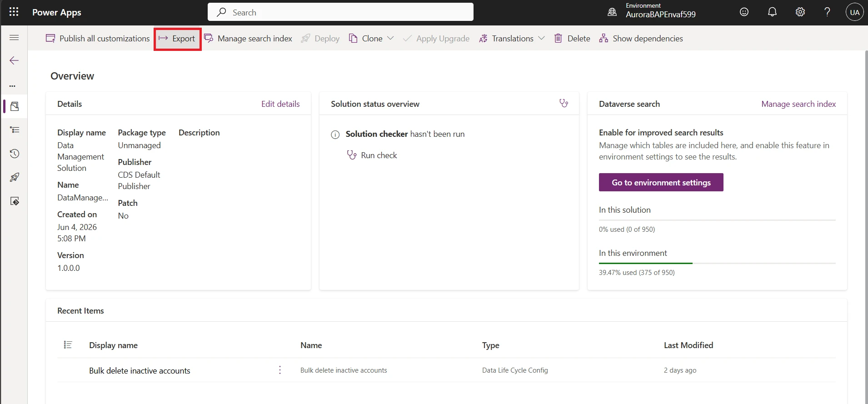This screenshot has width=868, height=404.
Task: Click the list icon in Recent Items header
Action: pos(68,345)
